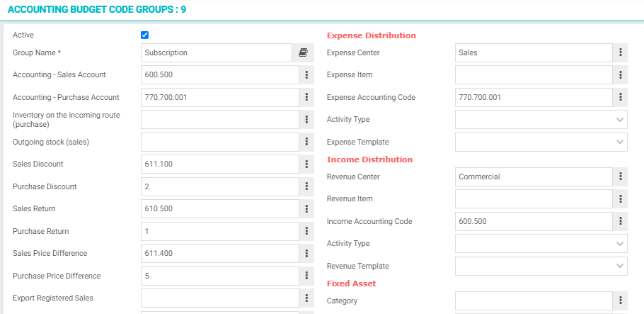This screenshot has width=644, height=314.
Task: Open the Activity Type dropdown under Income Distribution
Action: coord(541,244)
